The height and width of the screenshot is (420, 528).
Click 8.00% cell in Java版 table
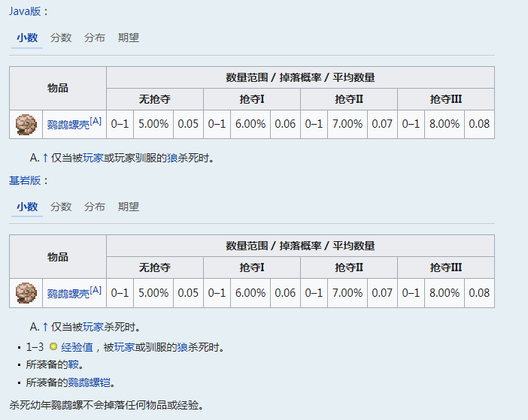tap(445, 124)
